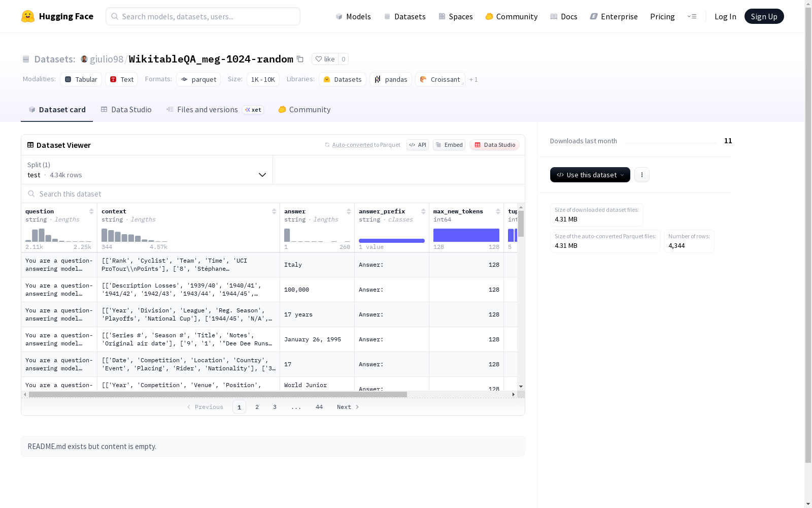Open the Dataset card tab
The image size is (812, 508).
tap(57, 110)
